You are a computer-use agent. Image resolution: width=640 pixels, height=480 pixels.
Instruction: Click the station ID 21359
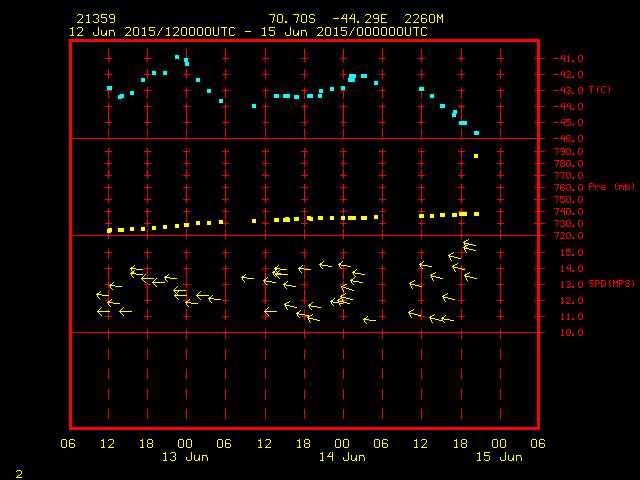click(96, 19)
